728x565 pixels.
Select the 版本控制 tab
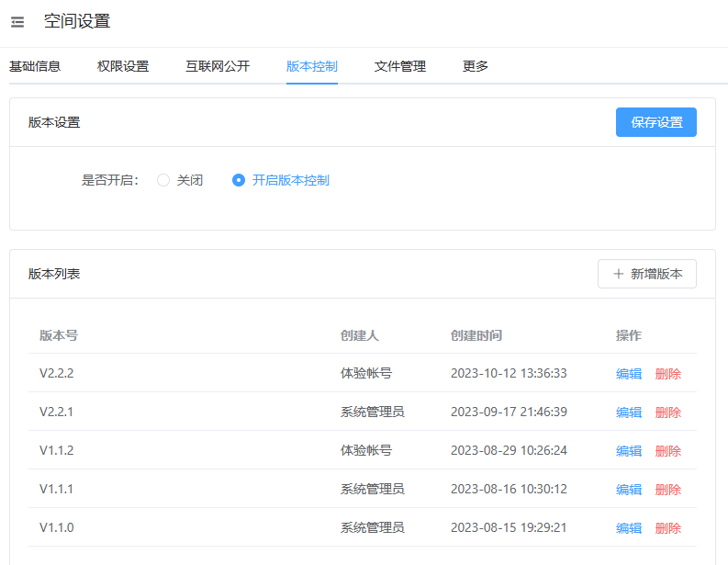point(312,66)
